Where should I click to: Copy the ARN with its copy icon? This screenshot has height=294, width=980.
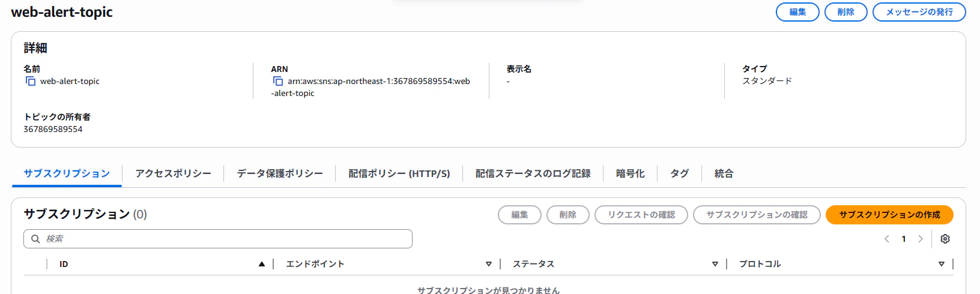[278, 81]
